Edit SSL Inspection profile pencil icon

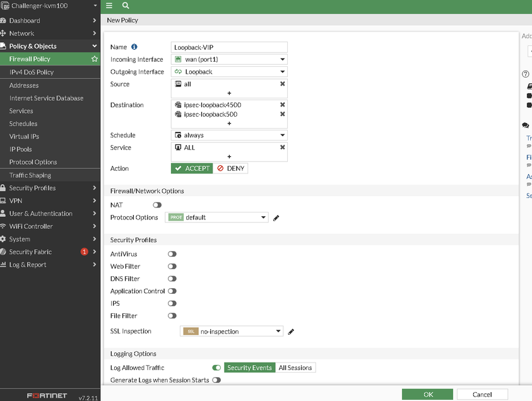click(291, 332)
